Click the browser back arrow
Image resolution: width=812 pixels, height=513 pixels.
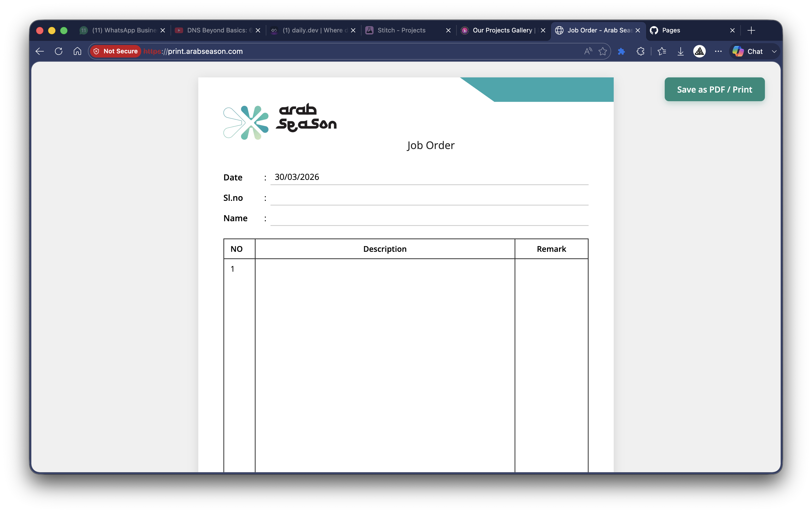[40, 51]
